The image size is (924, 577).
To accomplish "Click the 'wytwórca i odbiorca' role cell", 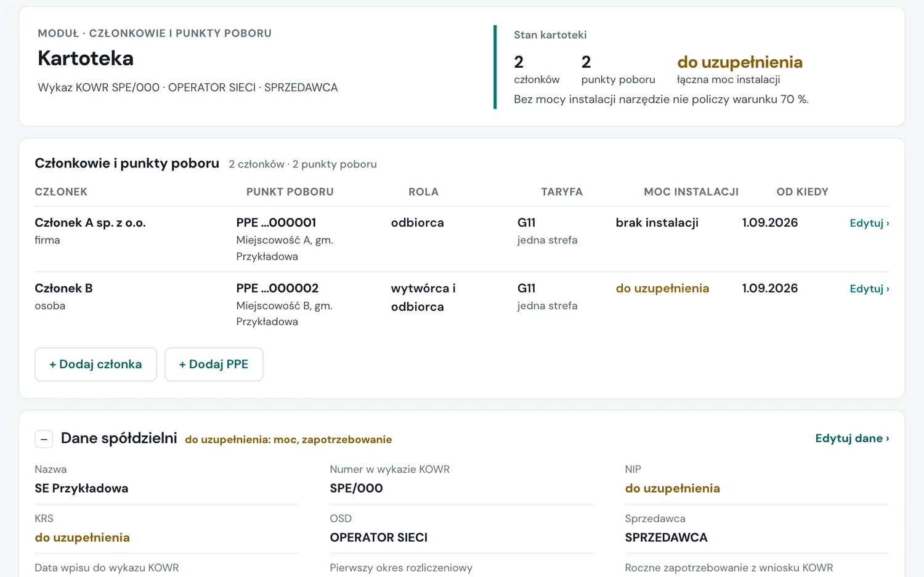I will (x=423, y=297).
